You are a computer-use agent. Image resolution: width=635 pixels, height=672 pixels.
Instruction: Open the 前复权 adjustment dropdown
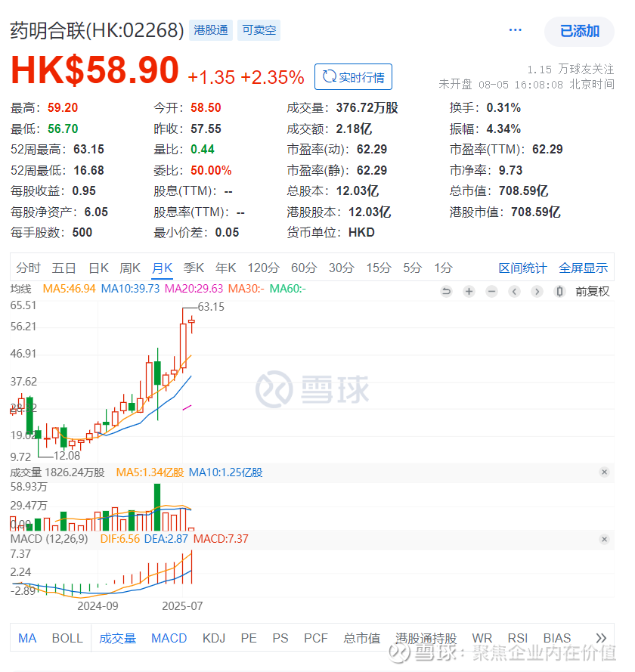tap(592, 292)
